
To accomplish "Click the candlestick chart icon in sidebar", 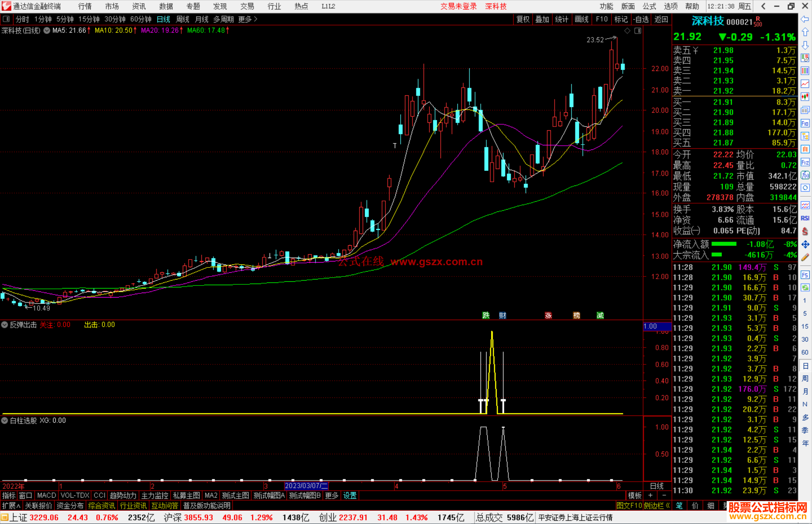I will tap(805, 97).
